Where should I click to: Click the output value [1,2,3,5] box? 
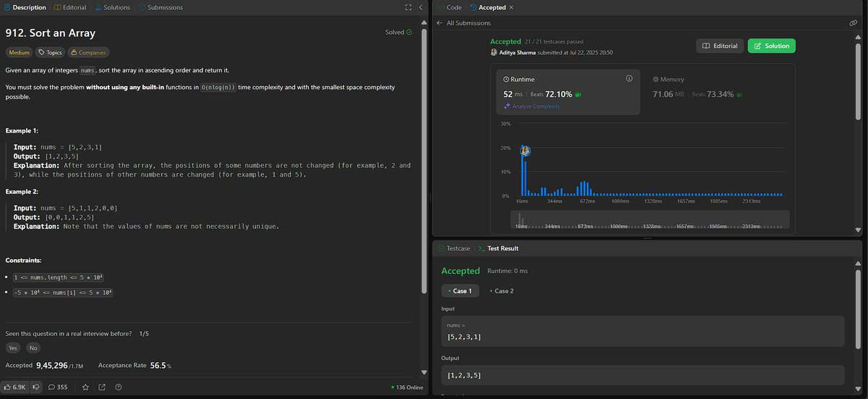tap(642, 375)
